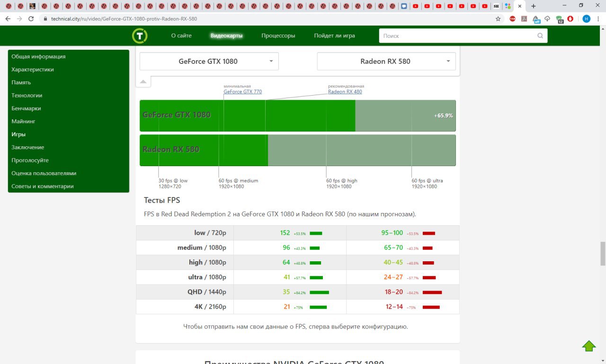
Task: Open the Radeon RX 580 card dropdown
Action: [386, 62]
